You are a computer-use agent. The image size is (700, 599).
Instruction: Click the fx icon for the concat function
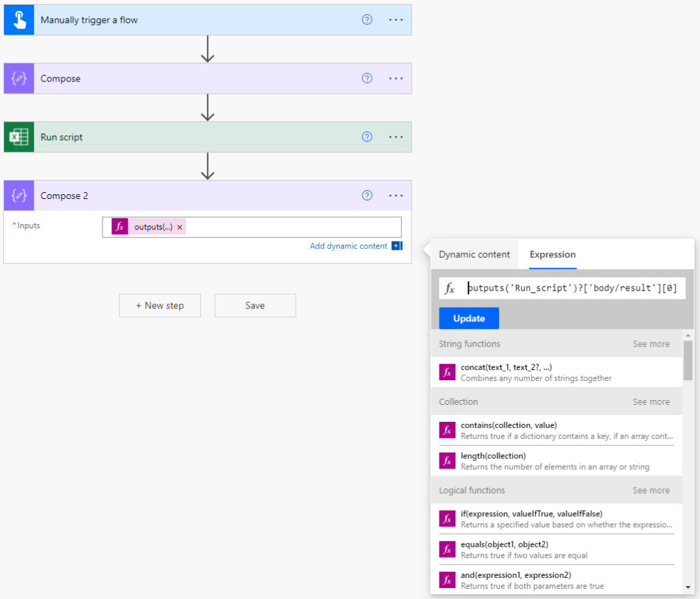[447, 372]
